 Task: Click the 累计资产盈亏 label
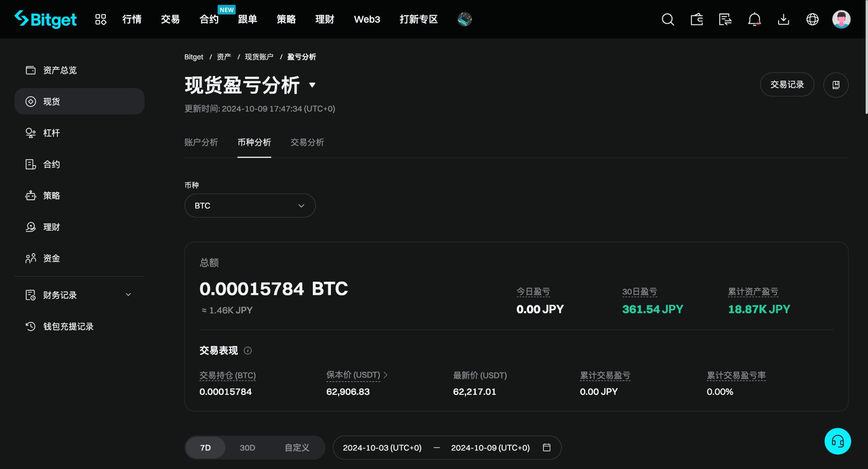click(753, 292)
